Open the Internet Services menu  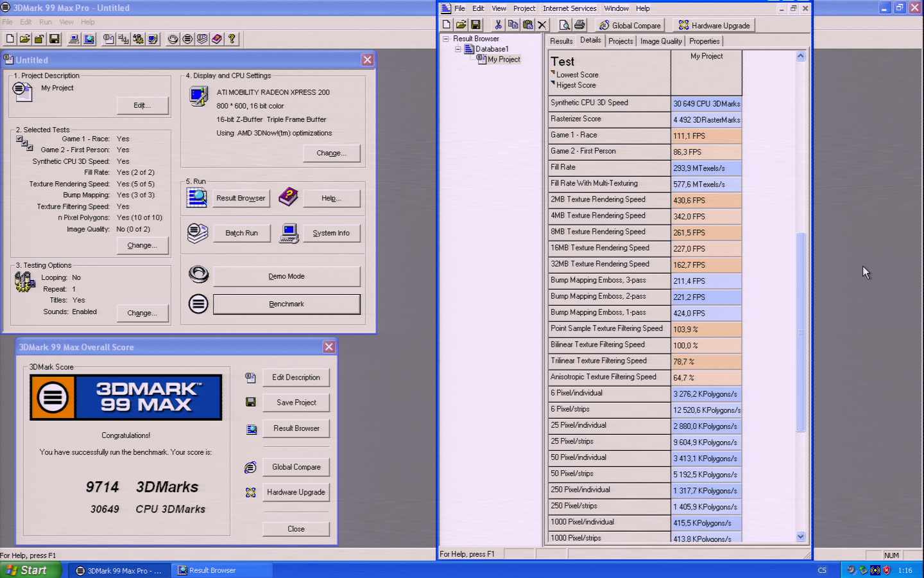(569, 8)
